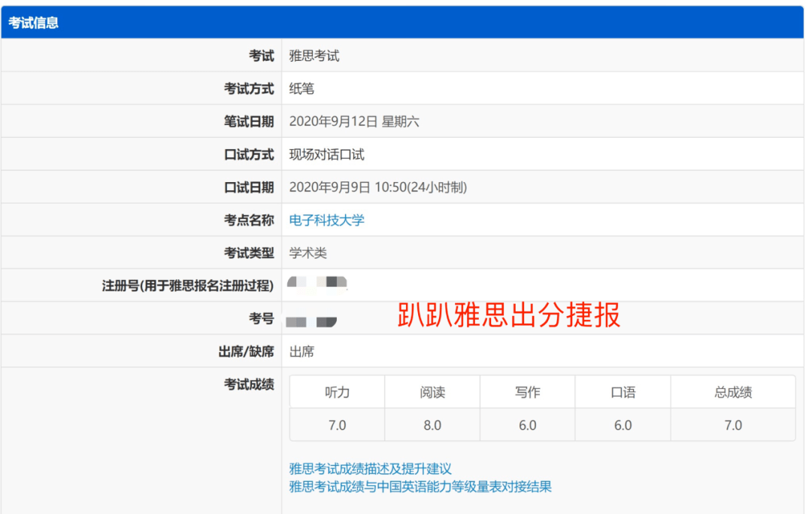
Task: Click the 学术类 exam type value
Action: pyautogui.click(x=308, y=253)
